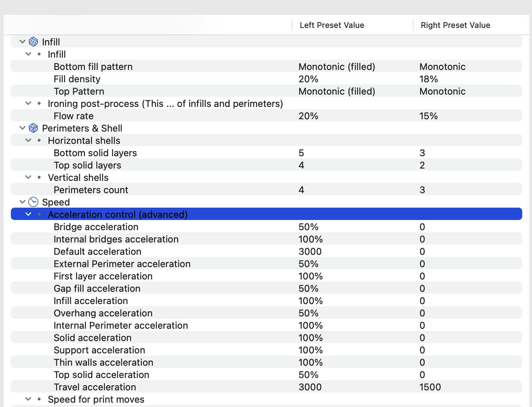Select the Bottom solid layers row
Screen dimensions: 532x407
[267, 153]
